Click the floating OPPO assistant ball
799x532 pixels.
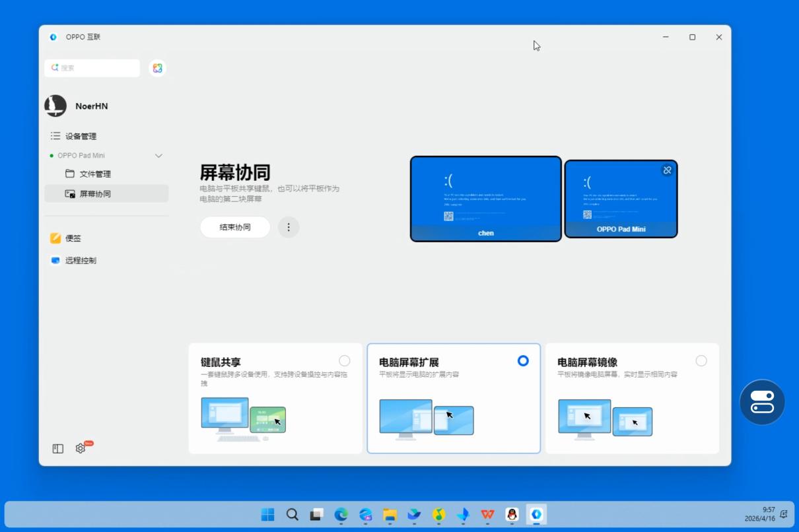click(762, 402)
